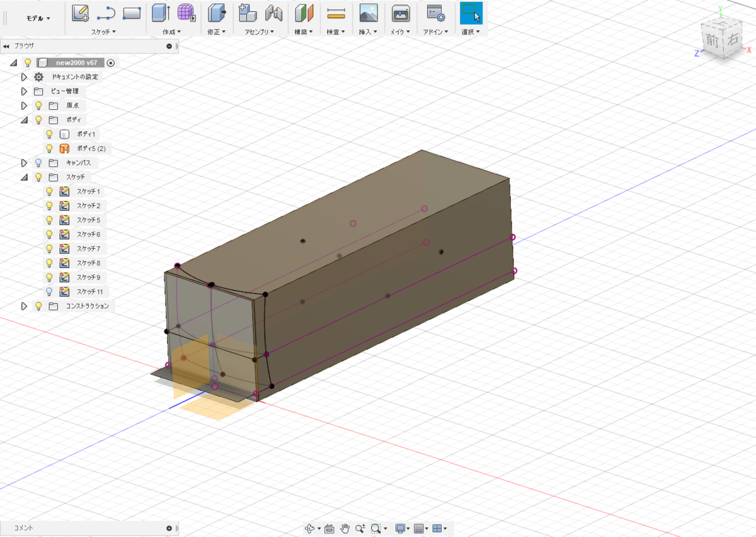The height and width of the screenshot is (537, 756).
Task: Choose the Line sketch tool icon
Action: [x=106, y=13]
